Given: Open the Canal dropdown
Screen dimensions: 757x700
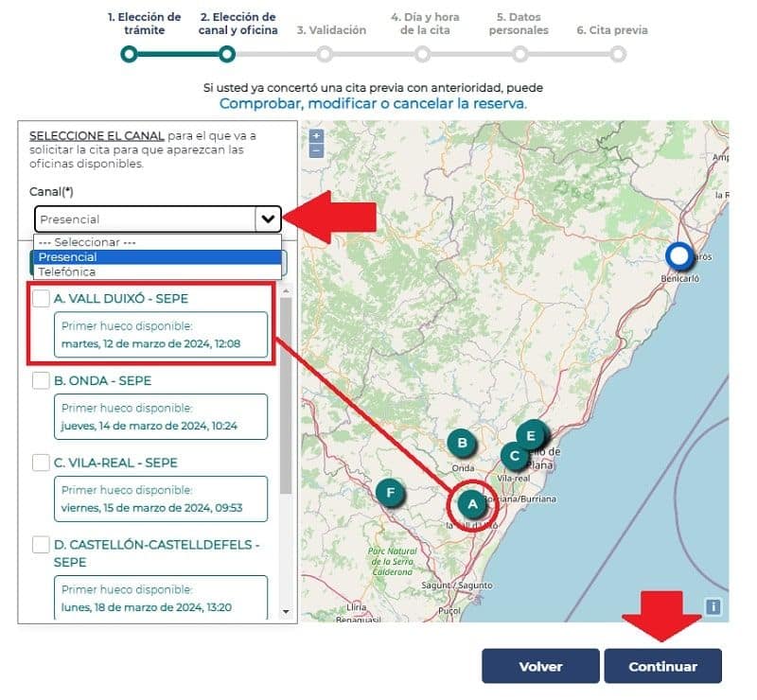Looking at the screenshot, I should [270, 219].
